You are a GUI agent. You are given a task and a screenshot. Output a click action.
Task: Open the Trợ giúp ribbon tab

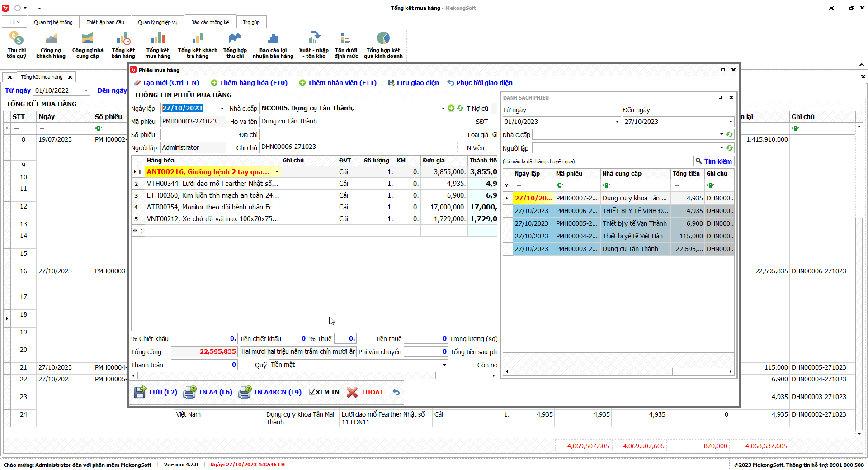tap(251, 22)
